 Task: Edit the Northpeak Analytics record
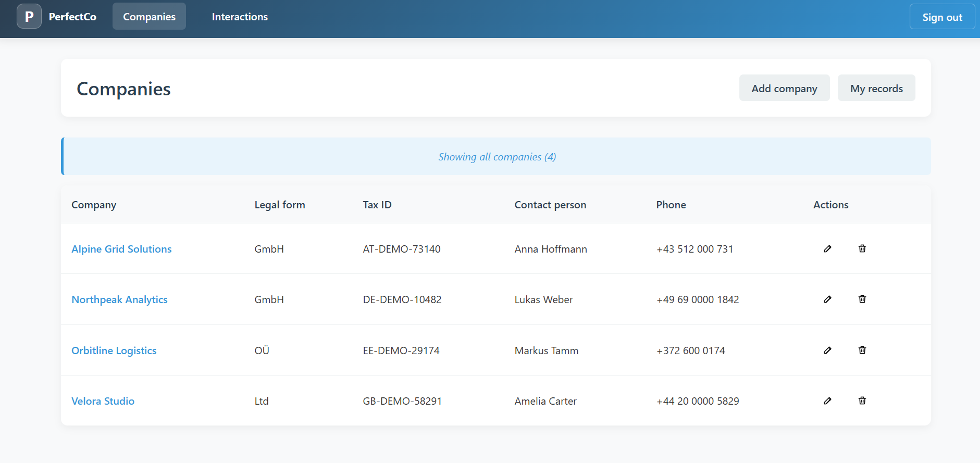click(x=827, y=299)
